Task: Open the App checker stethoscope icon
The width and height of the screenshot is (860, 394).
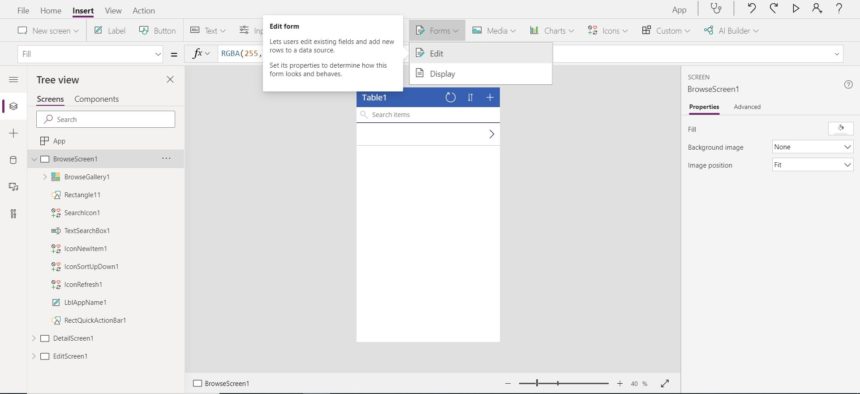Action: pyautogui.click(x=716, y=9)
